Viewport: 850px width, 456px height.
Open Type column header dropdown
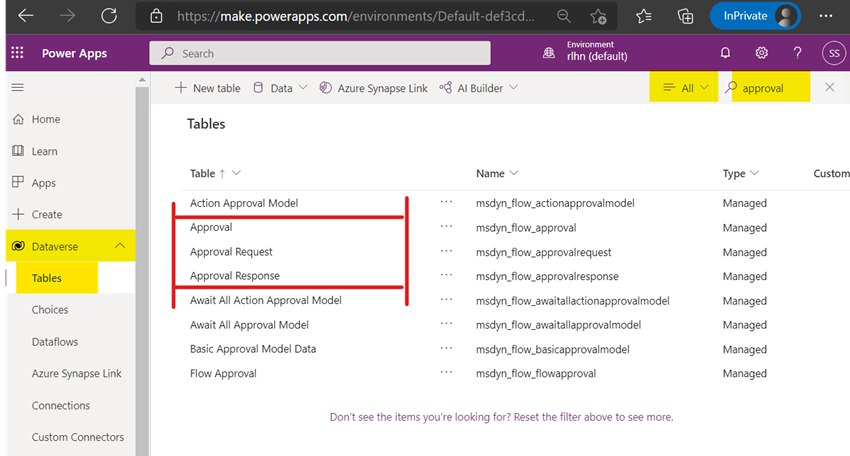[x=740, y=174]
